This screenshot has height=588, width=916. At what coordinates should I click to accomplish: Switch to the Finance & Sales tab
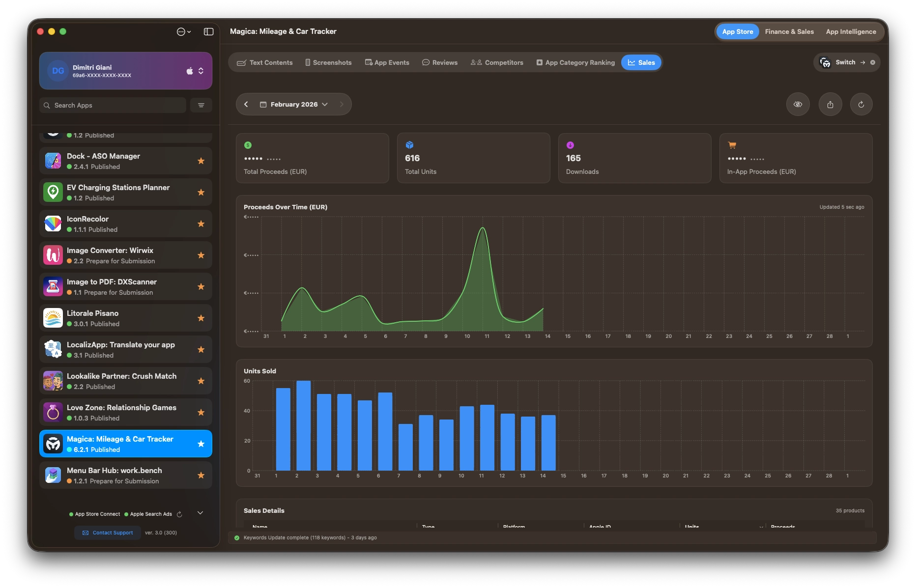789,31
